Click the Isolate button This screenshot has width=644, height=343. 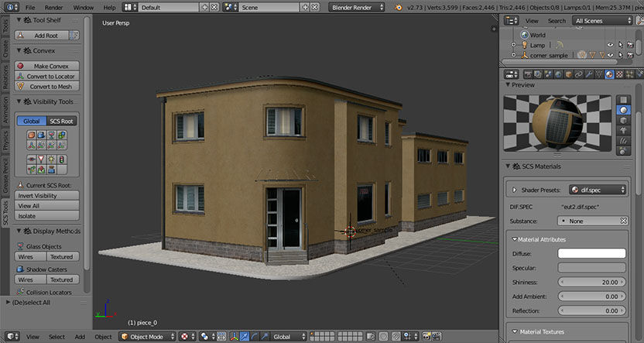click(x=46, y=216)
